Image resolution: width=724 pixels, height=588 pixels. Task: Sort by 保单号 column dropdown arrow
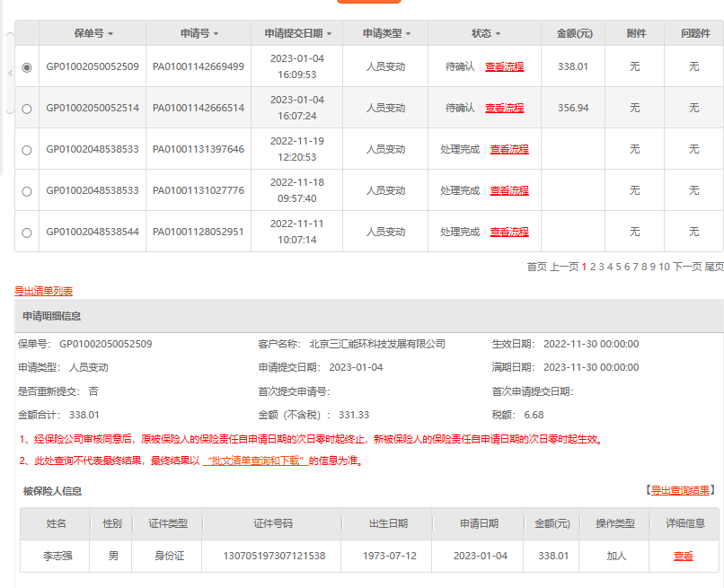pyautogui.click(x=110, y=34)
